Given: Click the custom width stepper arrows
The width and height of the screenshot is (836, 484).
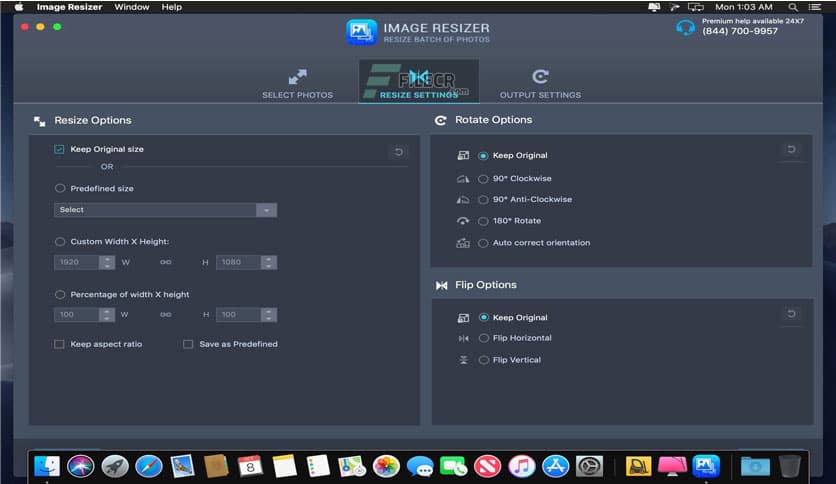Looking at the screenshot, I should click(x=107, y=262).
